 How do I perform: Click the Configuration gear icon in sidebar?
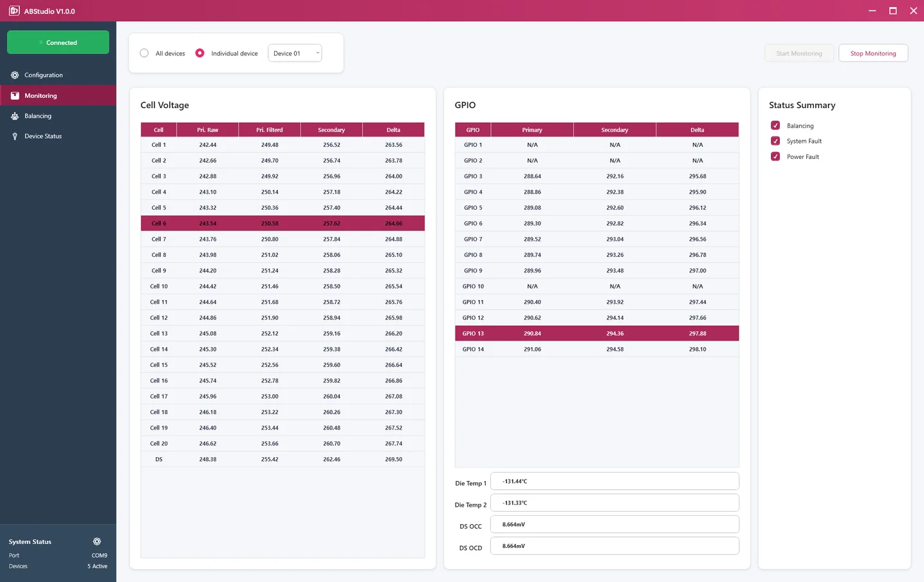click(x=15, y=75)
